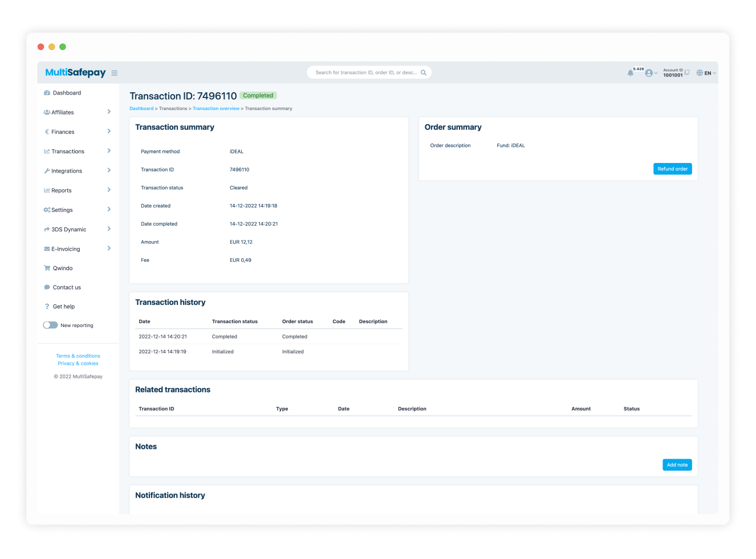Image resolution: width=756 pixels, height=559 pixels.
Task: Expand the Affiliates sidebar section
Action: pos(109,112)
